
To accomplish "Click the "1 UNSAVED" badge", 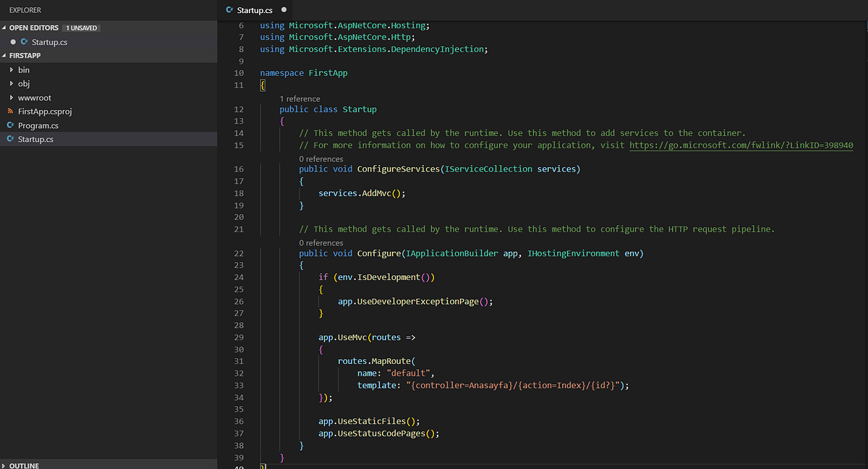I will [x=81, y=28].
